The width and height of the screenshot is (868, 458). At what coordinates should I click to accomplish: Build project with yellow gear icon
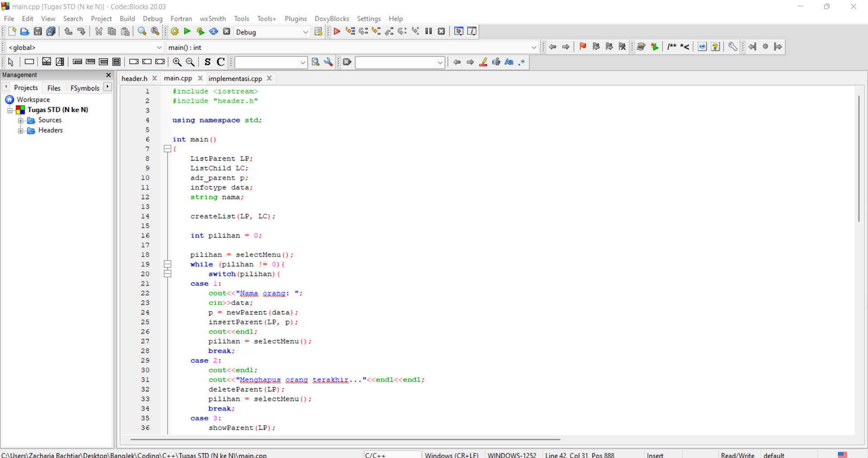(175, 32)
